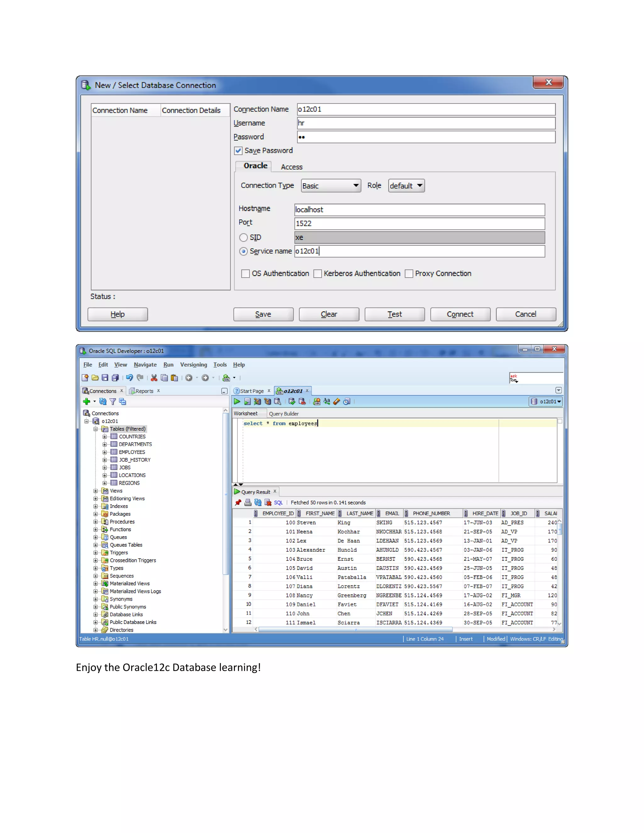
Task: Clear worksheet with the eraser icon
Action: pos(336,401)
